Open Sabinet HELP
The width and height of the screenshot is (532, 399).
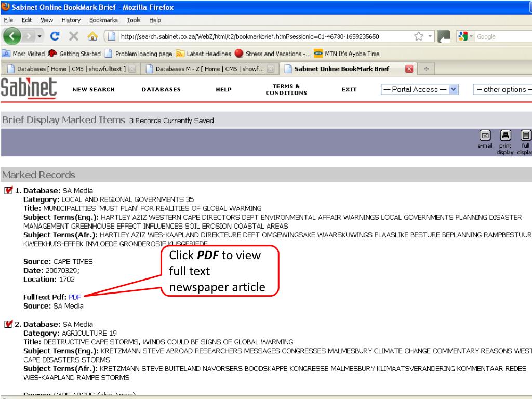tap(223, 89)
